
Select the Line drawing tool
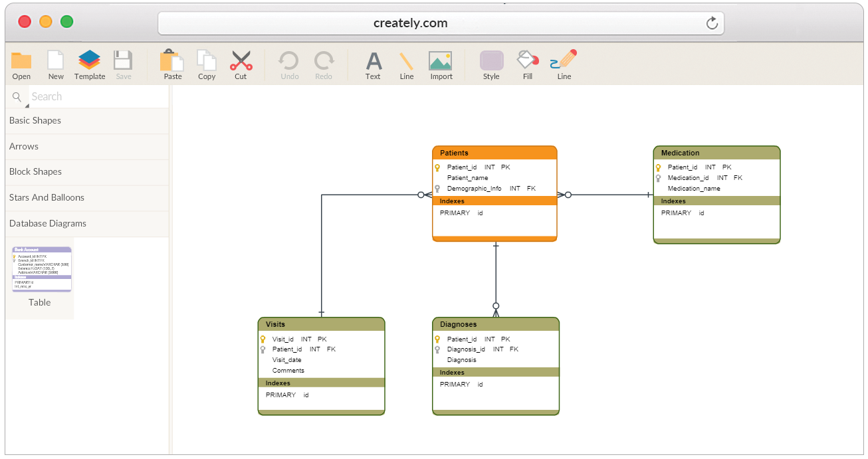pos(406,64)
